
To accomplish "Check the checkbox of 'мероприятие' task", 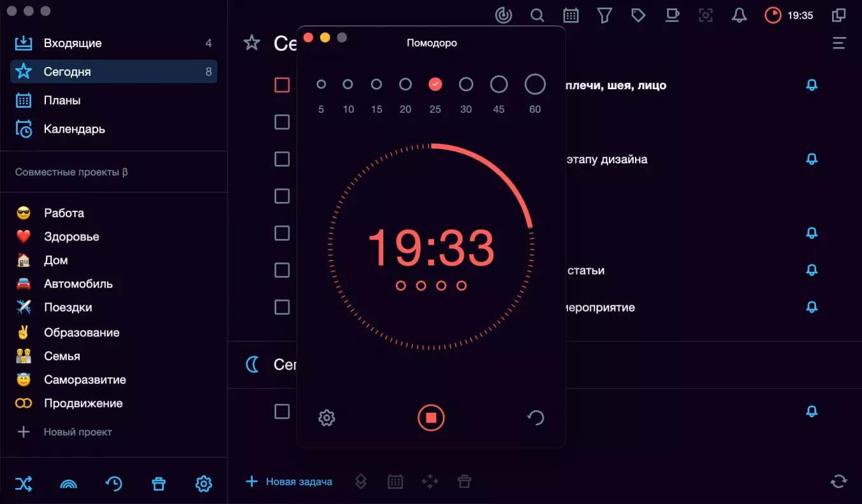I will click(282, 307).
